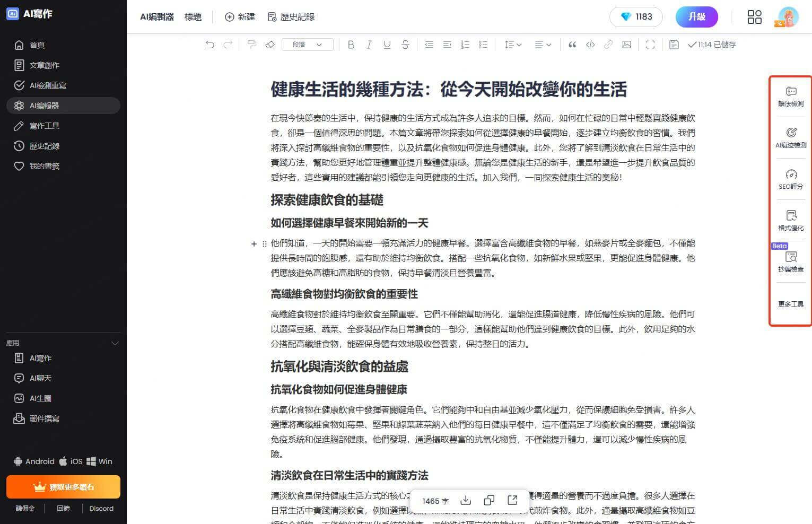
Task: Click the increase indent icon
Action: (x=447, y=45)
